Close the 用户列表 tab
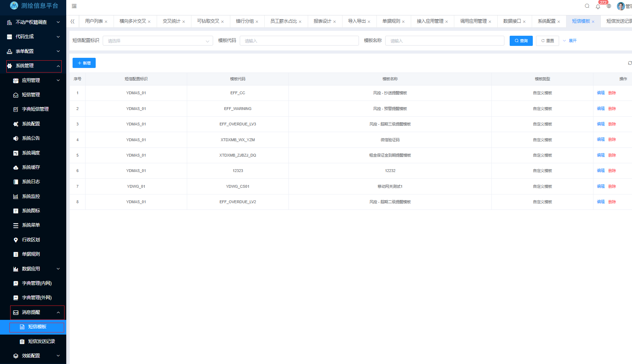 tap(106, 22)
